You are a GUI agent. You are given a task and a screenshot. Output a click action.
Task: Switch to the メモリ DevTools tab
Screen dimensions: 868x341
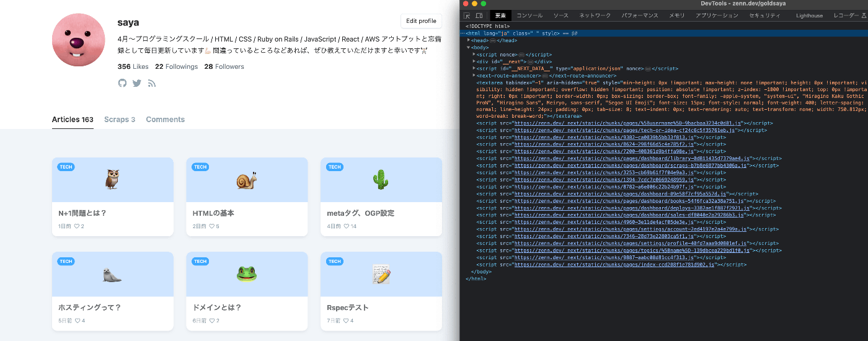(677, 15)
